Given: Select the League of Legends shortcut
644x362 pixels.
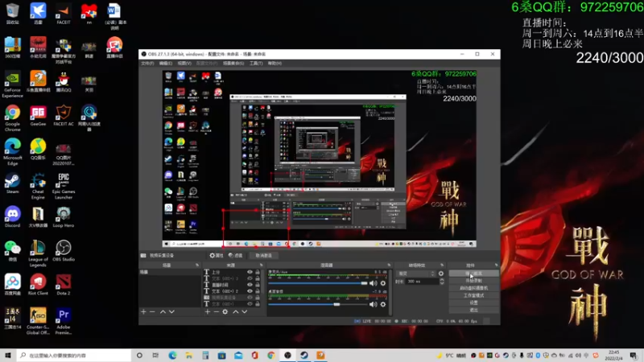Looking at the screenshot, I should 38,253.
